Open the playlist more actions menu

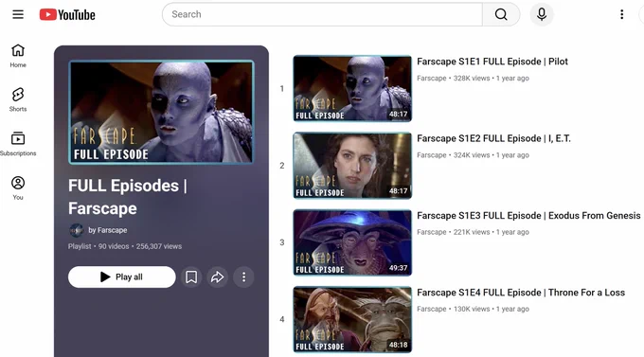click(x=243, y=277)
